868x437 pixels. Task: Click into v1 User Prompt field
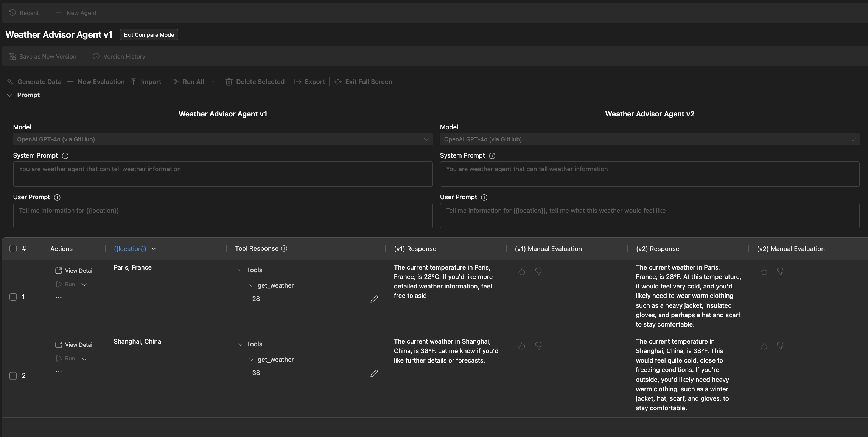223,215
